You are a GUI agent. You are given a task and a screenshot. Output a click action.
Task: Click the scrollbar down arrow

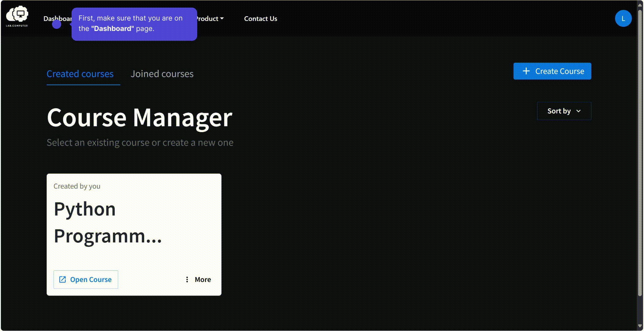point(640,326)
